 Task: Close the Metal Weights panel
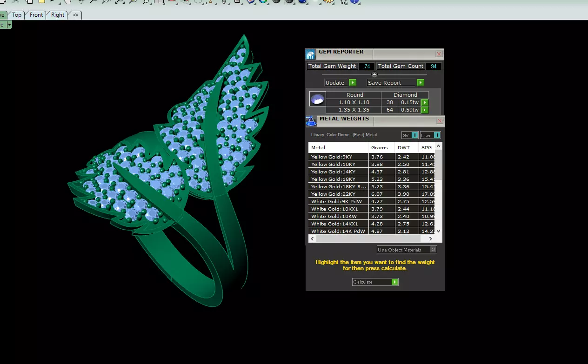tap(440, 121)
